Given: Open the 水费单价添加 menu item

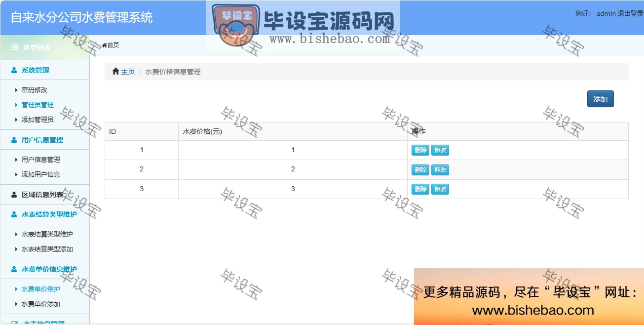Looking at the screenshot, I should coord(41,304).
